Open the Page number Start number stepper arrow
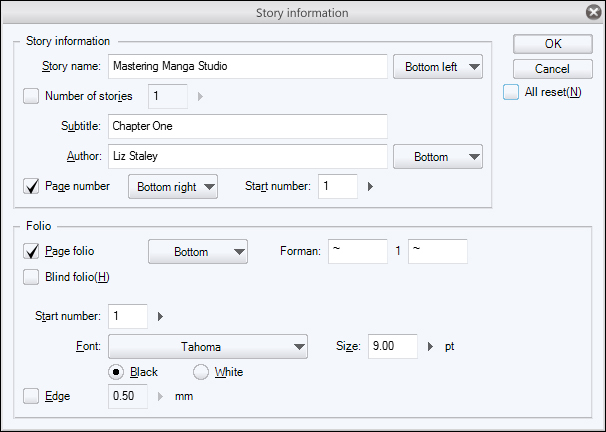Viewport: 606px width, 432px height. (x=370, y=187)
